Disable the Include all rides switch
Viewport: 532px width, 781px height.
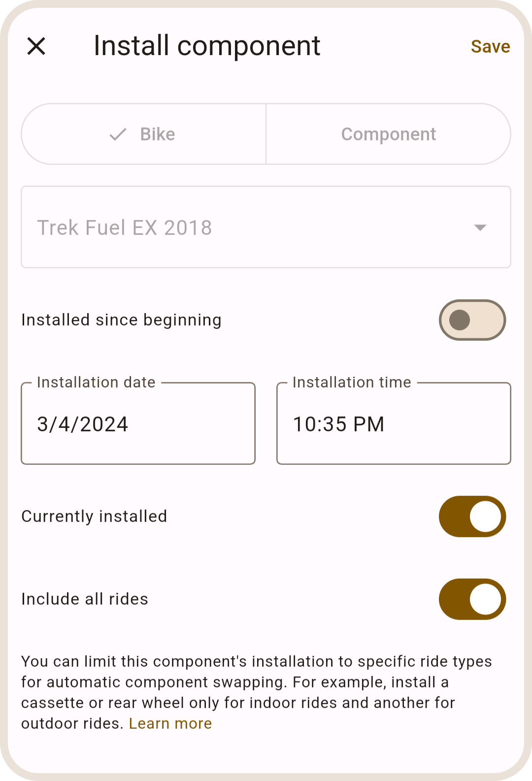tap(472, 599)
